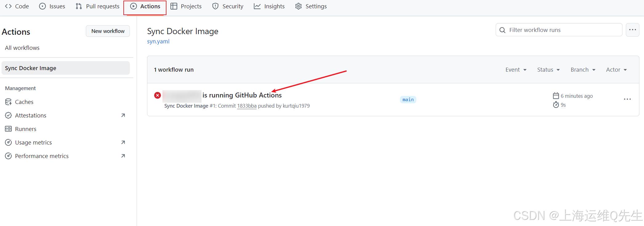Open the workflow options ellipsis menu
The width and height of the screenshot is (644, 226).
click(x=633, y=30)
